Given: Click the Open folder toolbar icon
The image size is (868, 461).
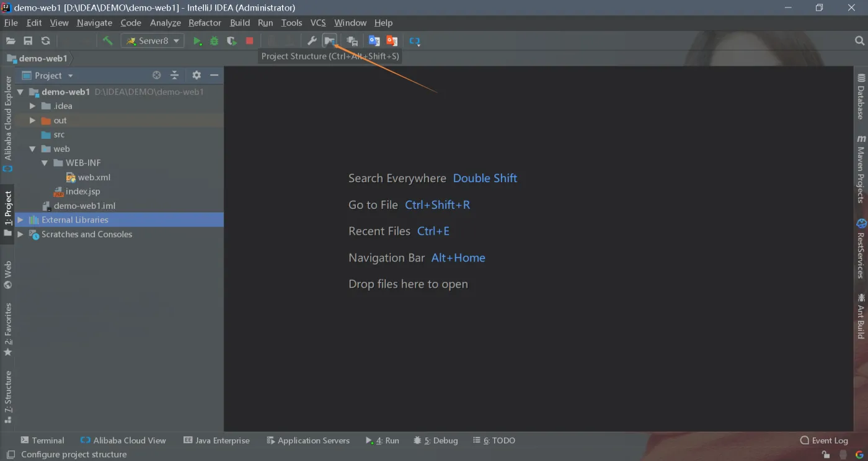Looking at the screenshot, I should click(11, 41).
